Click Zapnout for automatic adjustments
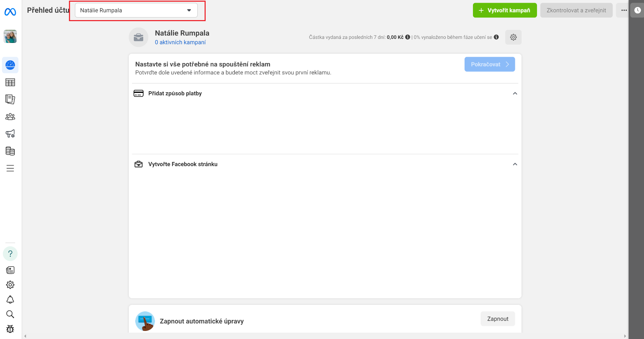The height and width of the screenshot is (339, 644). tap(498, 319)
